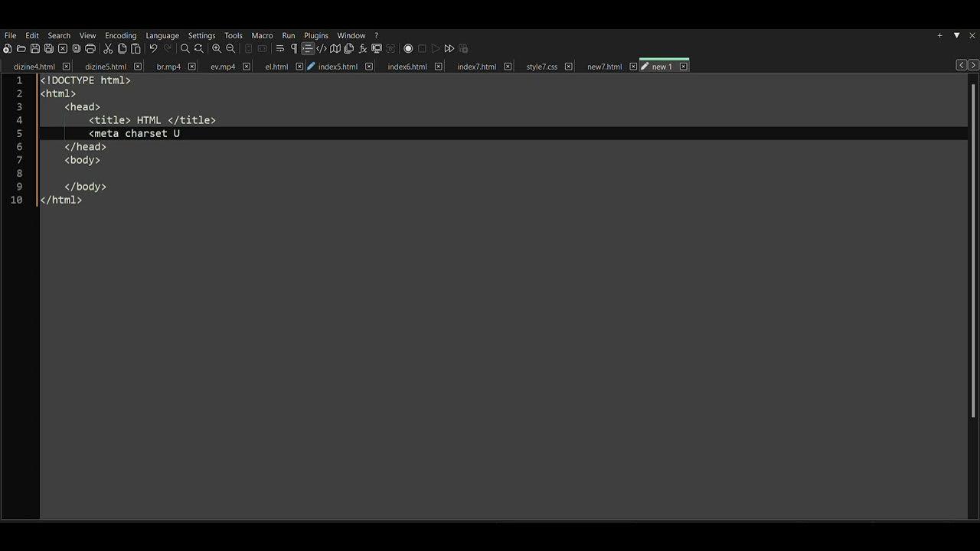This screenshot has height=551, width=980.
Task: Start macro recording with Record button
Action: pyautogui.click(x=408, y=48)
